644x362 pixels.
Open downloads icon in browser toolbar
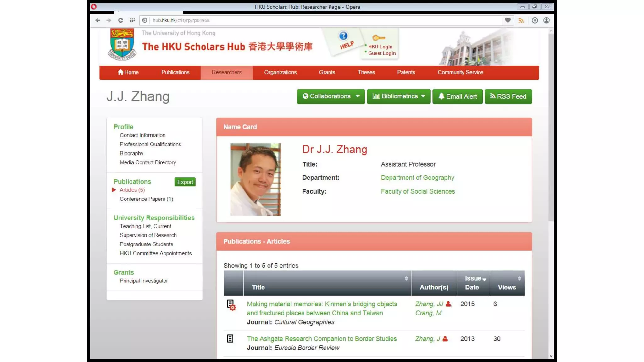pos(535,20)
